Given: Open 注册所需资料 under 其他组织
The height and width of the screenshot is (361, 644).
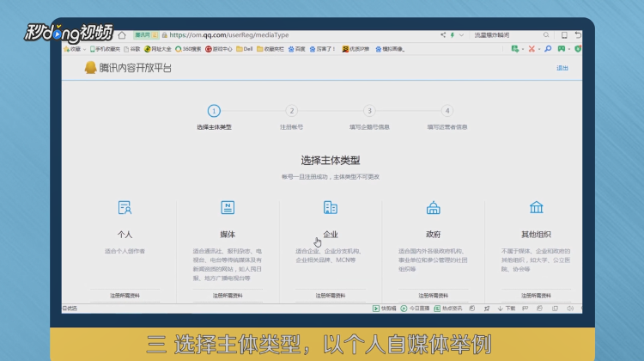Looking at the screenshot, I should 536,296.
